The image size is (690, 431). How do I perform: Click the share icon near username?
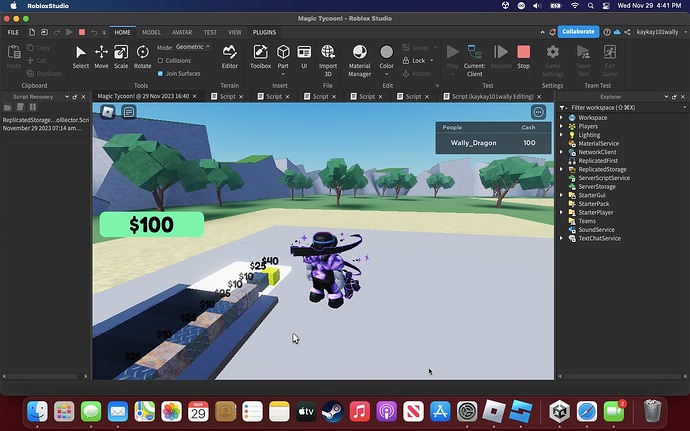(x=628, y=32)
